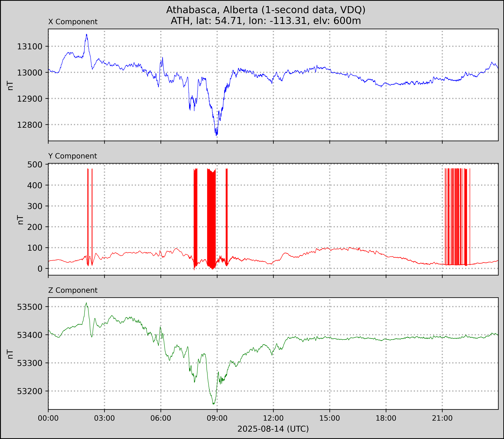Click the '2025-08-14 (UTC)' date label
The height and width of the screenshot is (439, 504).
point(273,429)
